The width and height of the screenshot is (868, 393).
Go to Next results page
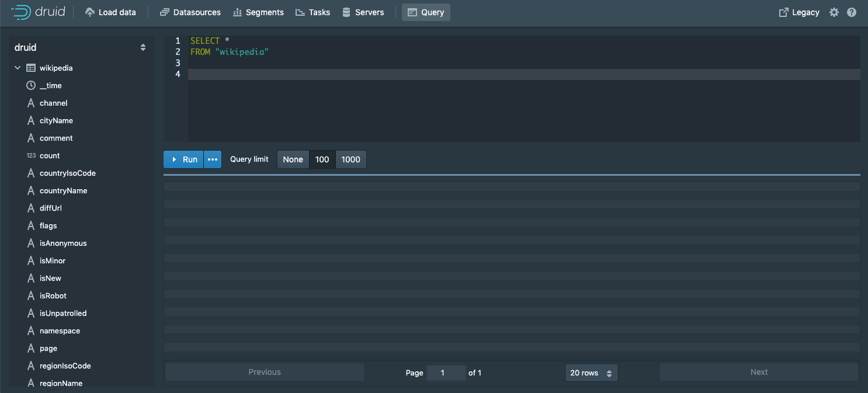759,372
